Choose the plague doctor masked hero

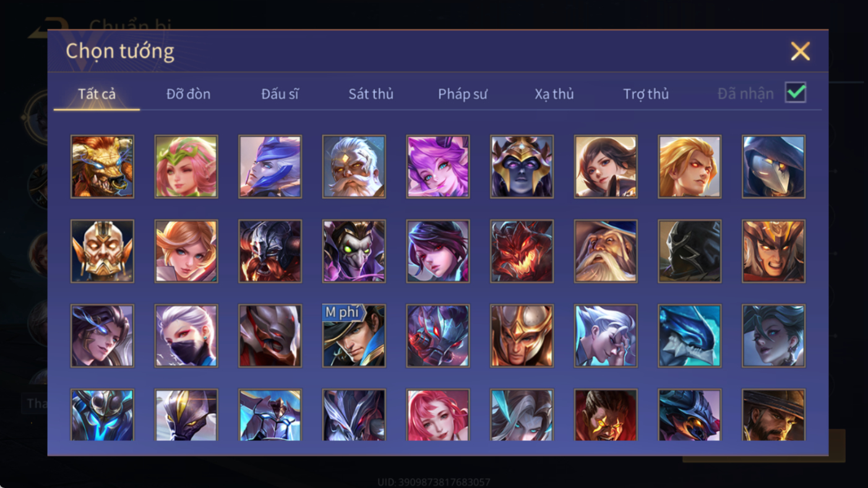coord(774,167)
